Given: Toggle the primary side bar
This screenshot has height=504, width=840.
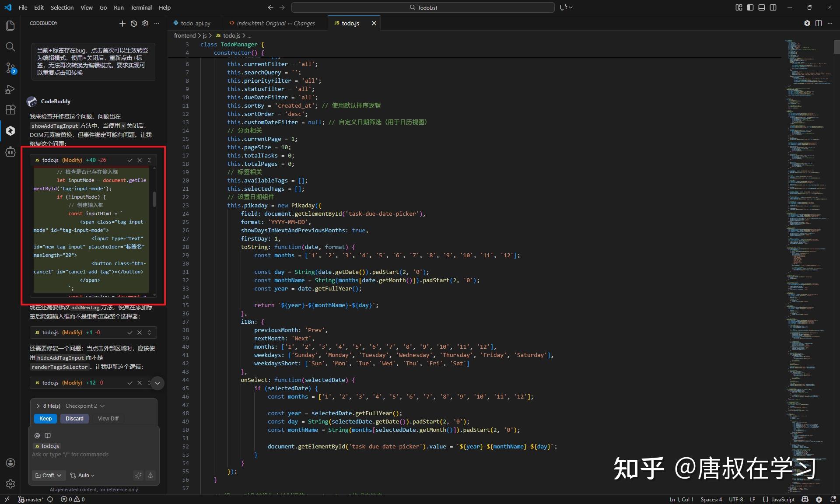Looking at the screenshot, I should [x=750, y=7].
